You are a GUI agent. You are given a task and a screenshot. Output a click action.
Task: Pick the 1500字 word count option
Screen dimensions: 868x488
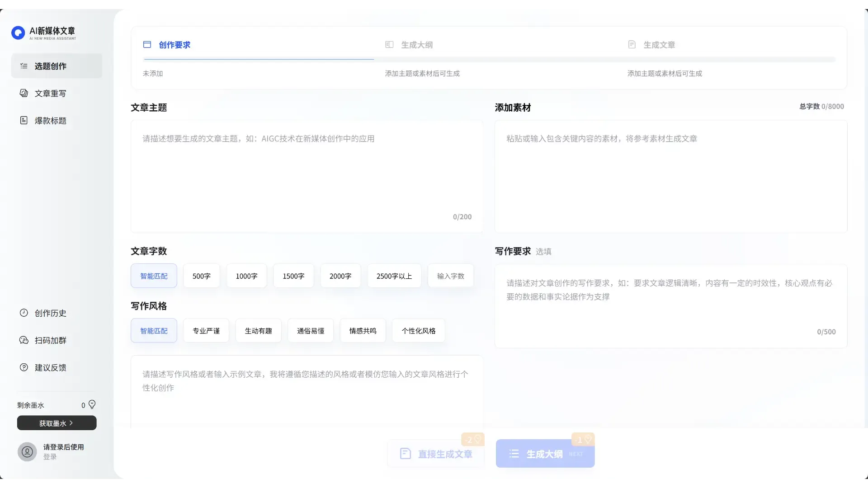(293, 276)
